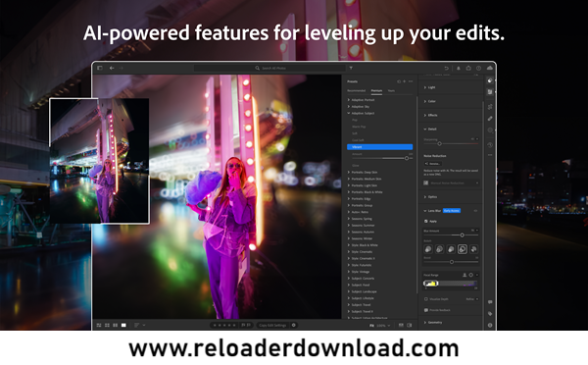Adjust the preset Amount slider

click(407, 158)
